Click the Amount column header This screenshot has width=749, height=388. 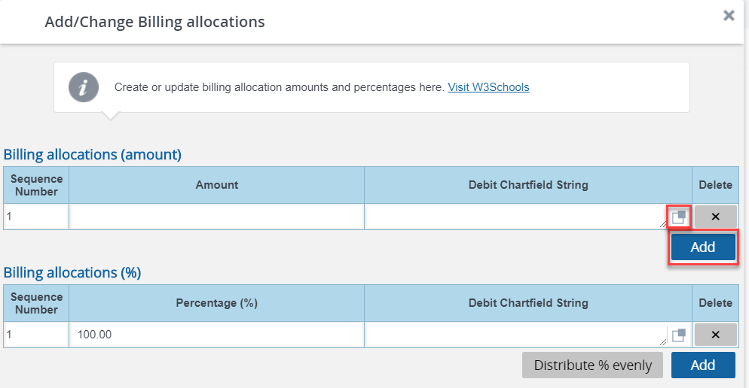pyautogui.click(x=217, y=185)
